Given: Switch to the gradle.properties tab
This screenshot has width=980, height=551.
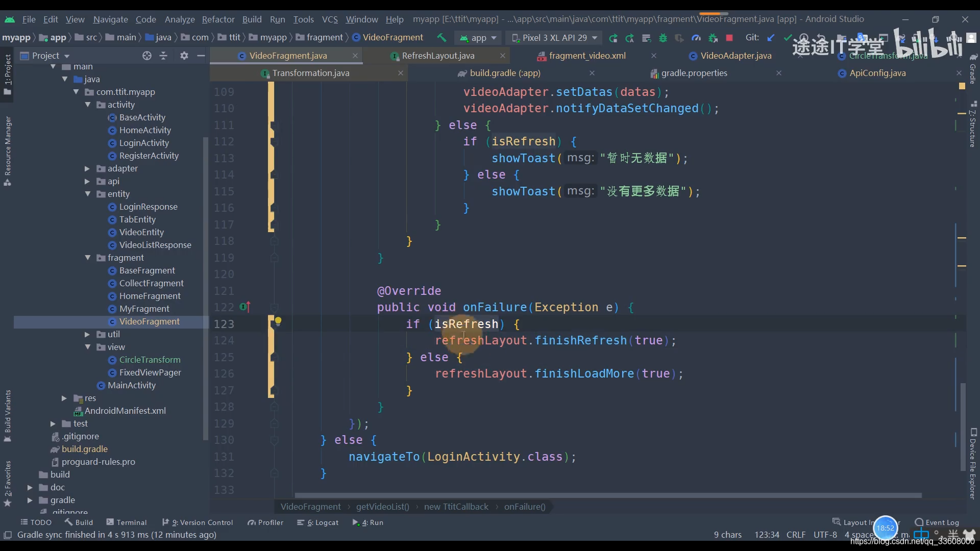Looking at the screenshot, I should pyautogui.click(x=694, y=73).
